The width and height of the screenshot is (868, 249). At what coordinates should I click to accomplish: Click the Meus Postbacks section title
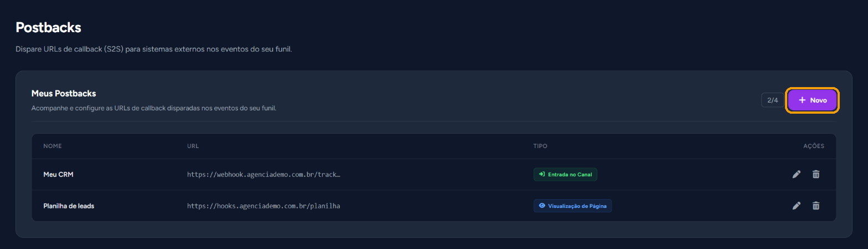pos(64,93)
